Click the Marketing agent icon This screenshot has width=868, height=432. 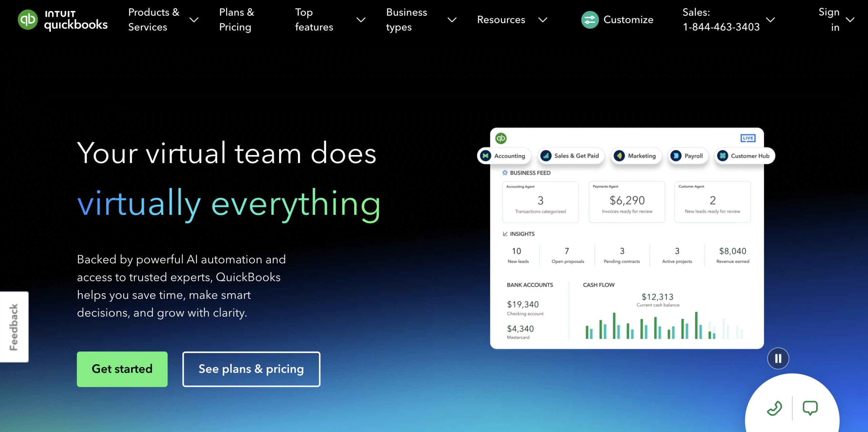[x=619, y=156]
